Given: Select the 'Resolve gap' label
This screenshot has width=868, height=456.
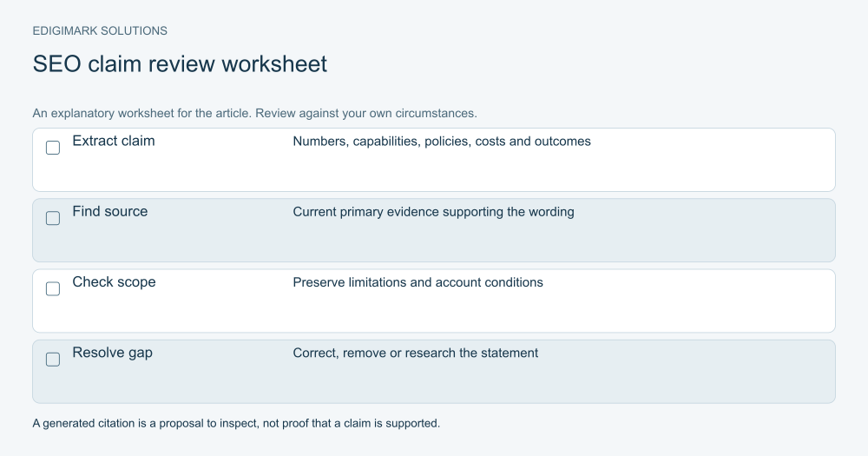Looking at the screenshot, I should [x=112, y=353].
